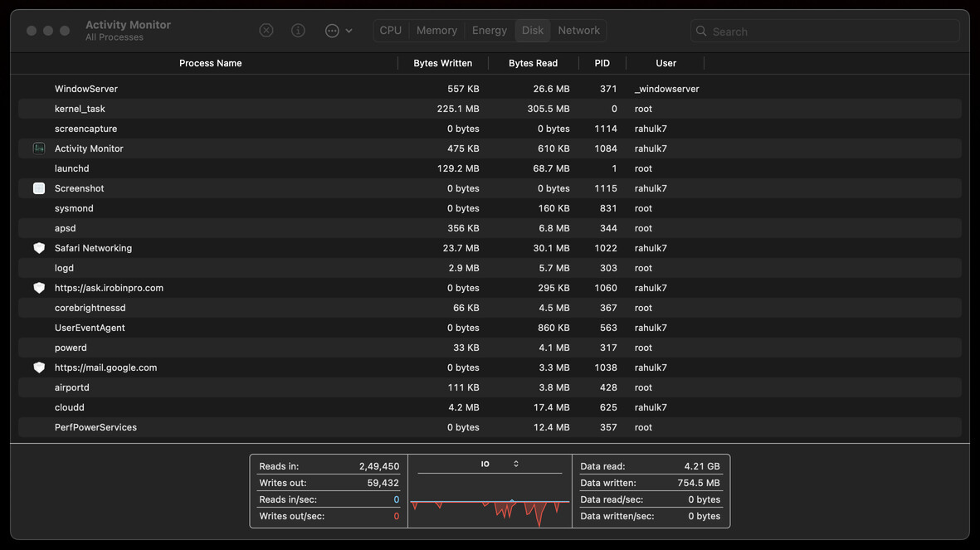Sort by PID column header

(x=602, y=63)
